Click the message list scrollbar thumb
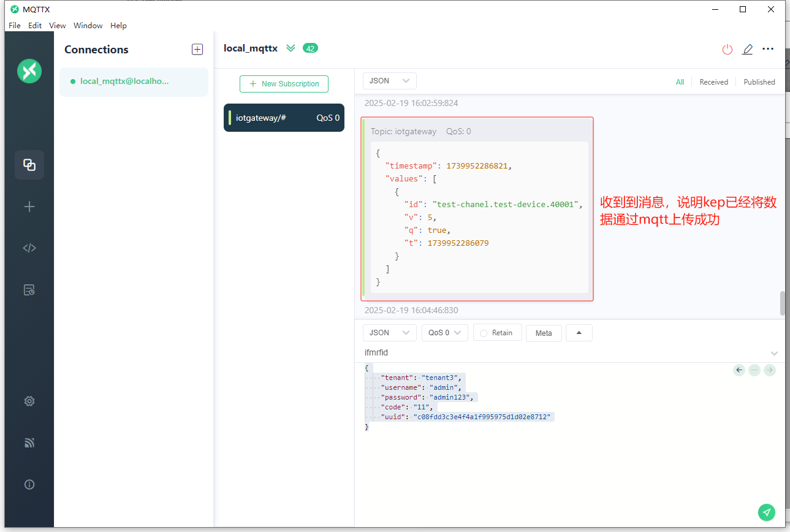The width and height of the screenshot is (790, 532). tap(782, 303)
